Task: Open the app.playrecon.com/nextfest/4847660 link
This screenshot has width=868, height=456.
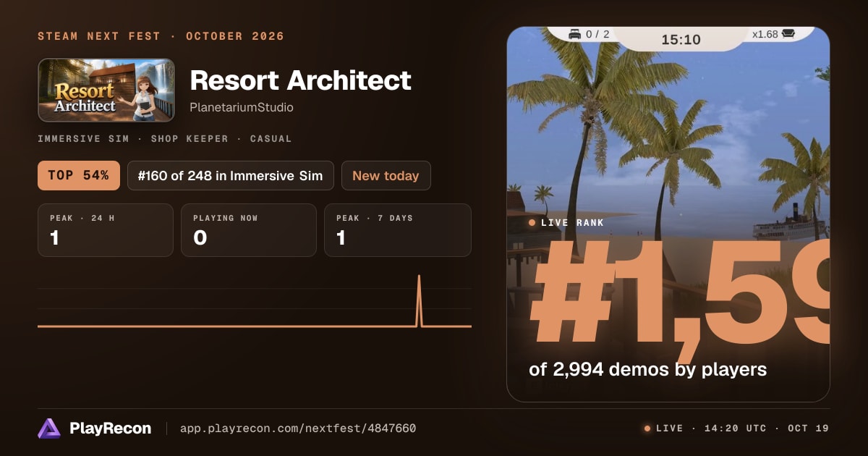Action: (298, 428)
